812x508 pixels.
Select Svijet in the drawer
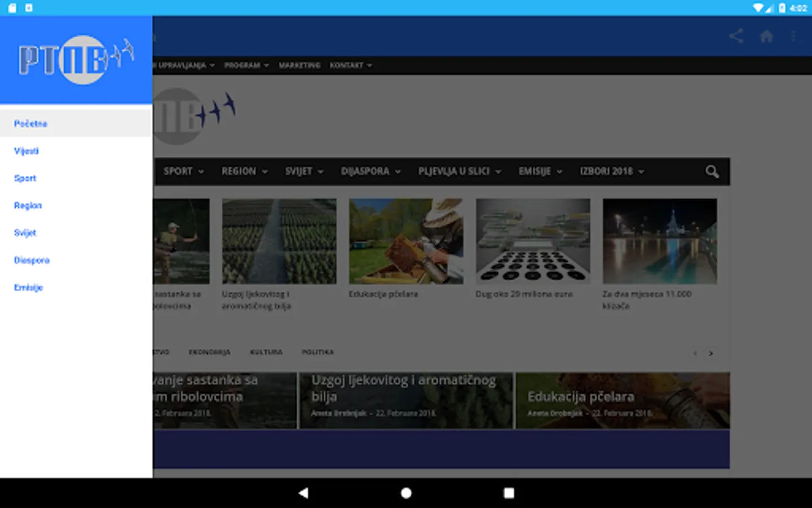76,233
